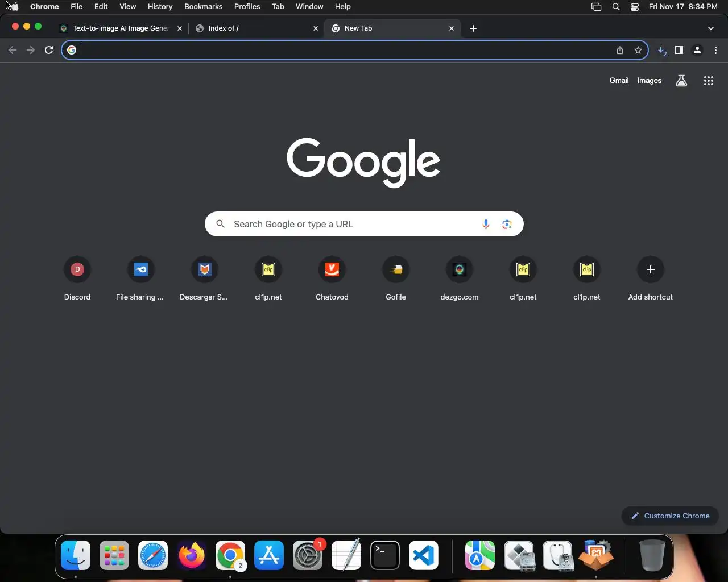Open the cl1p.net shortcut next to Chatovod
Image resolution: width=728 pixels, height=582 pixels.
(x=268, y=278)
